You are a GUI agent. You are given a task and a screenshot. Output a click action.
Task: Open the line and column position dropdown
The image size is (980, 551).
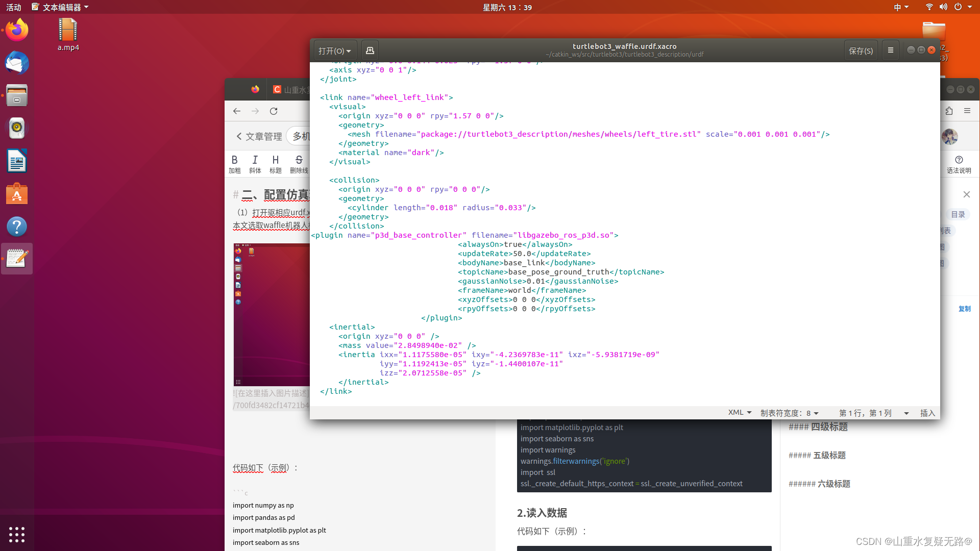pos(874,413)
